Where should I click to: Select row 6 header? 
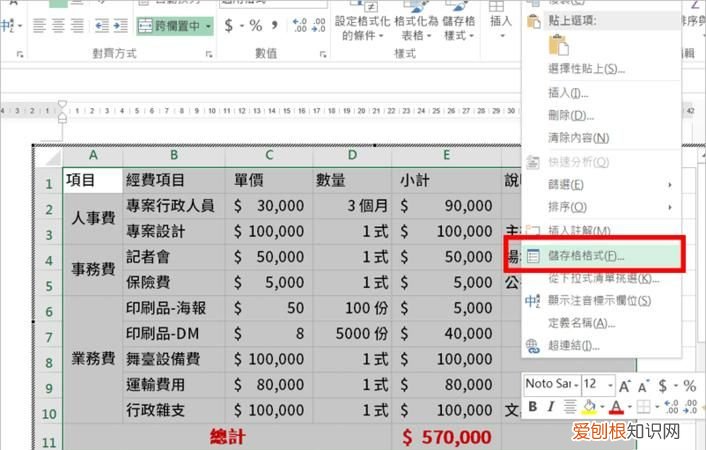pyautogui.click(x=49, y=311)
